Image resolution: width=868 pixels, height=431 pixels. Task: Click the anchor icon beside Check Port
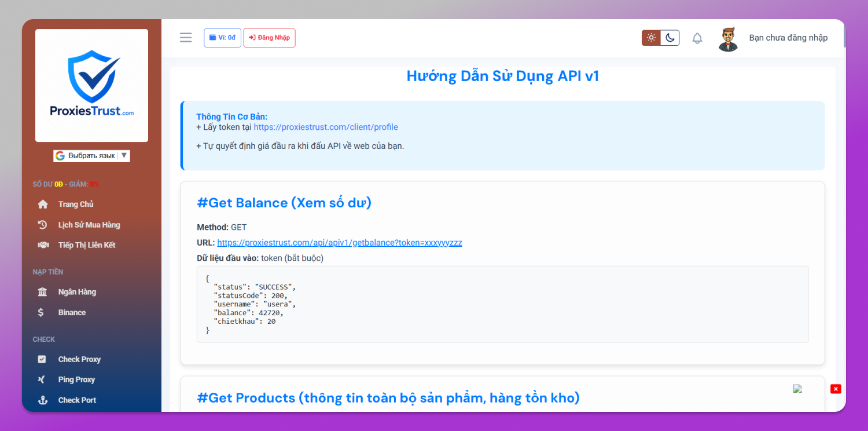tap(42, 400)
